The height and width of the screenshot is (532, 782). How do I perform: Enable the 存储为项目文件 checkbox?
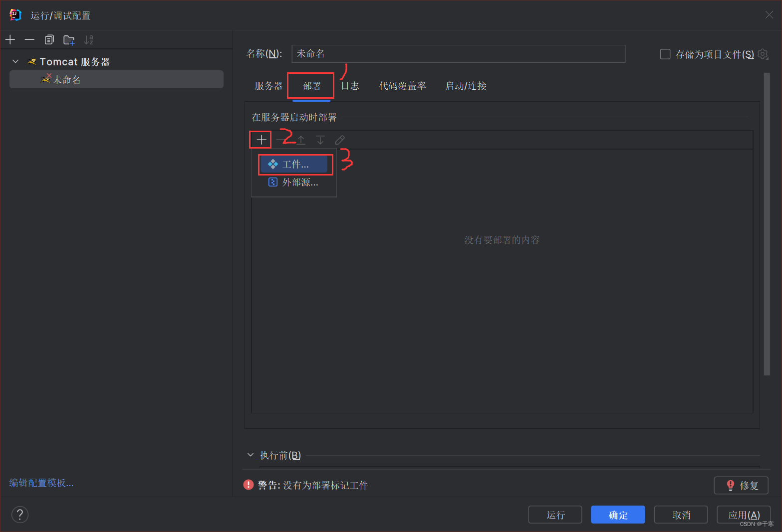665,54
